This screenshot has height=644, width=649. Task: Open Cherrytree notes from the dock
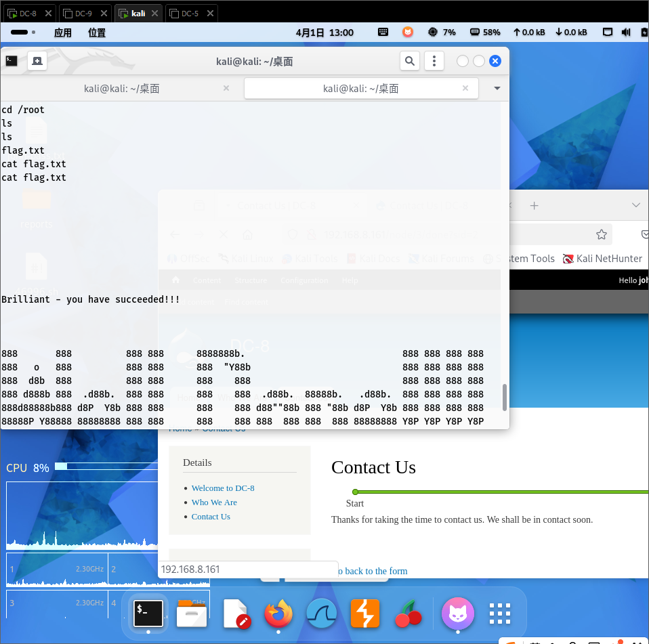tap(408, 614)
